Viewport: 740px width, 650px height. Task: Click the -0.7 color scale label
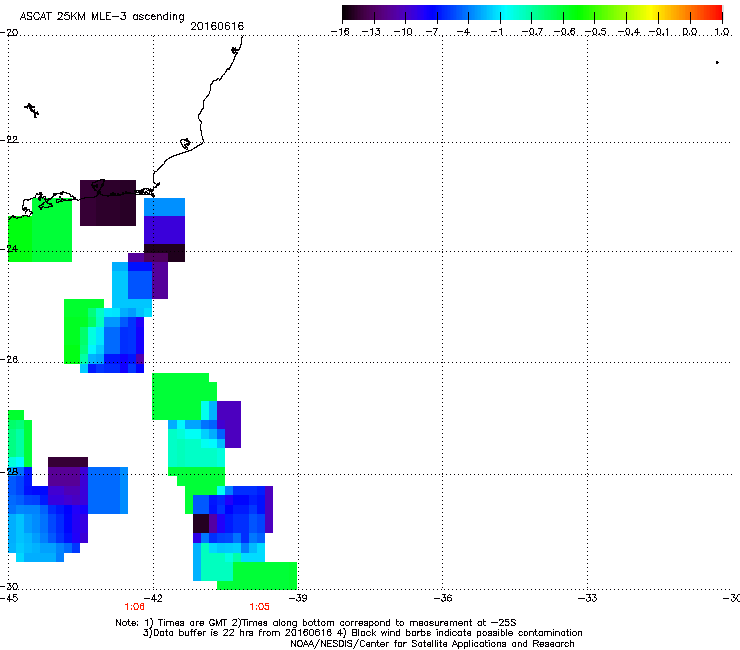coord(532,32)
